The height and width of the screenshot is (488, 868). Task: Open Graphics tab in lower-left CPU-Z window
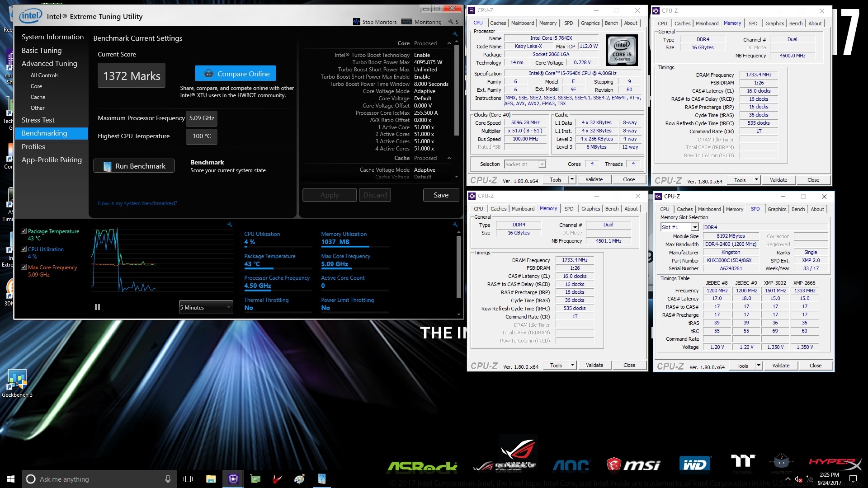[x=590, y=209]
